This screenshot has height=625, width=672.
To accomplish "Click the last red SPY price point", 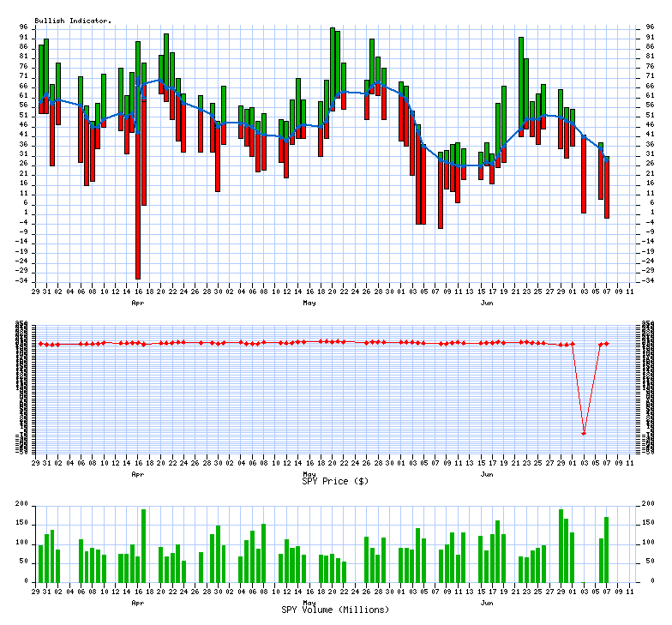I will coord(607,344).
